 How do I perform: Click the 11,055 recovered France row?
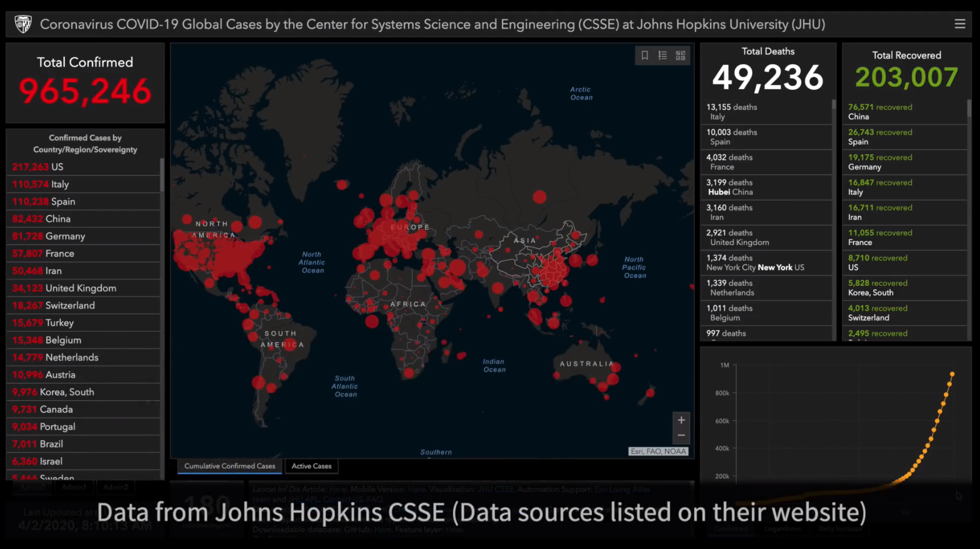pyautogui.click(x=905, y=237)
